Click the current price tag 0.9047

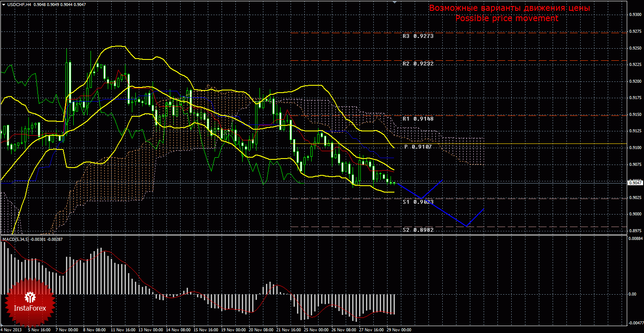[635, 183]
